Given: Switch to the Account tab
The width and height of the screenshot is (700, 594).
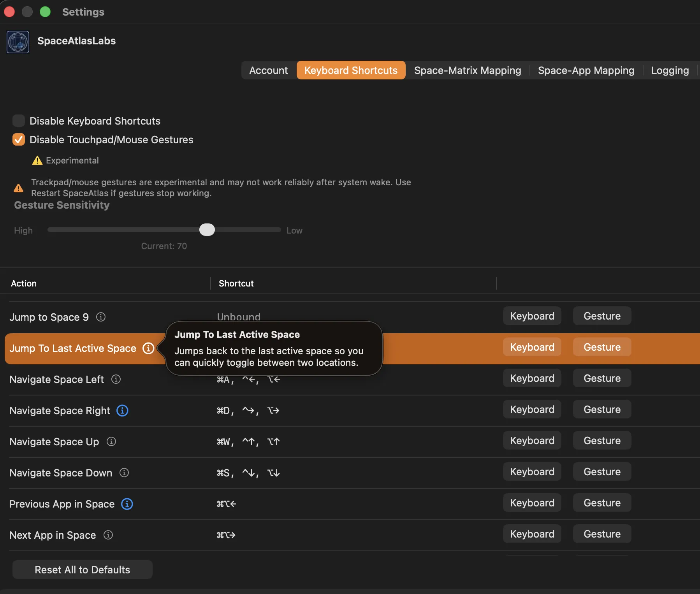Looking at the screenshot, I should (269, 70).
